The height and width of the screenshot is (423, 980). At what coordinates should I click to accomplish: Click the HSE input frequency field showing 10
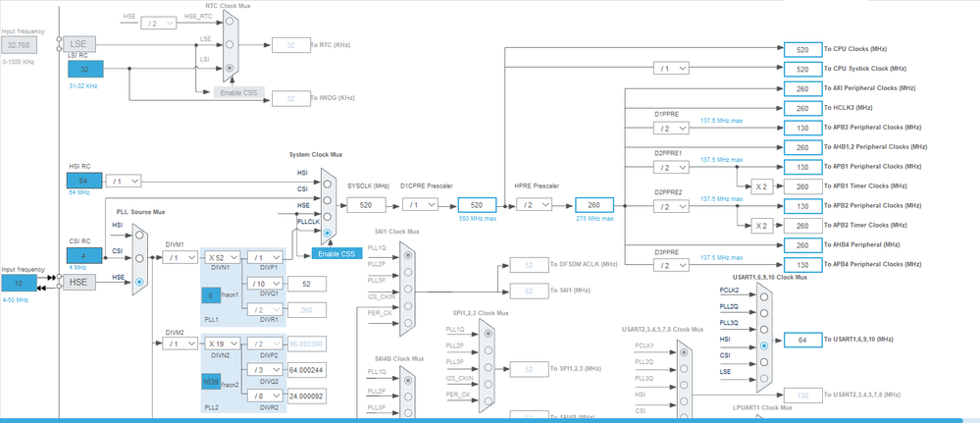[20, 283]
